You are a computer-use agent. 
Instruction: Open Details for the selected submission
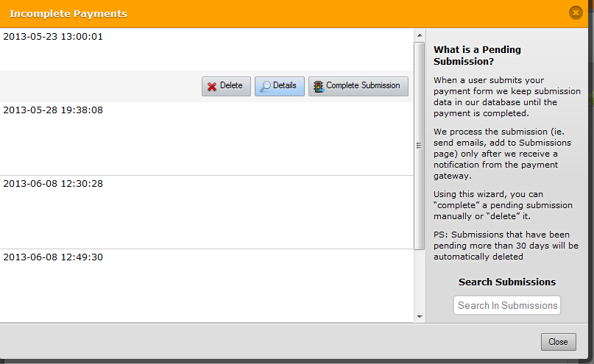coord(280,86)
